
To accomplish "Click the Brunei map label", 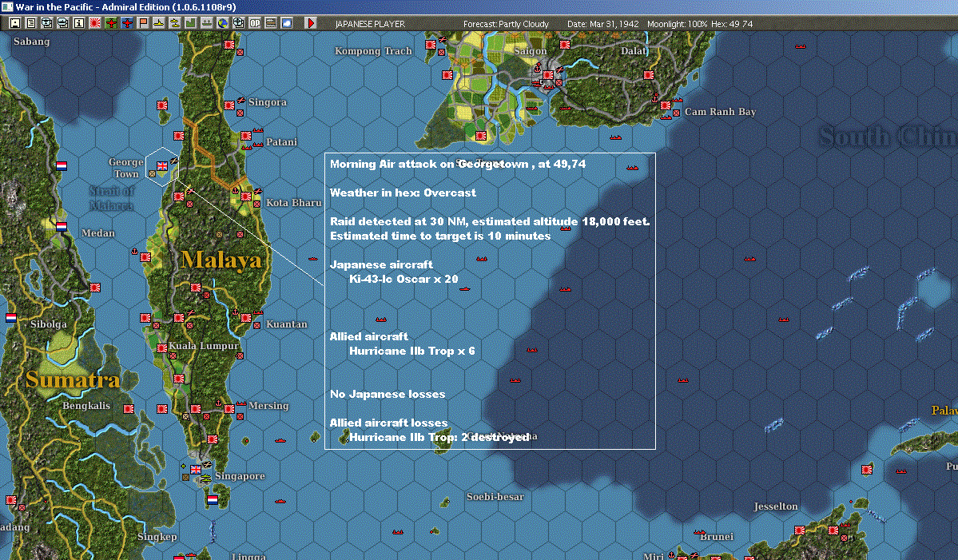I will [x=717, y=536].
